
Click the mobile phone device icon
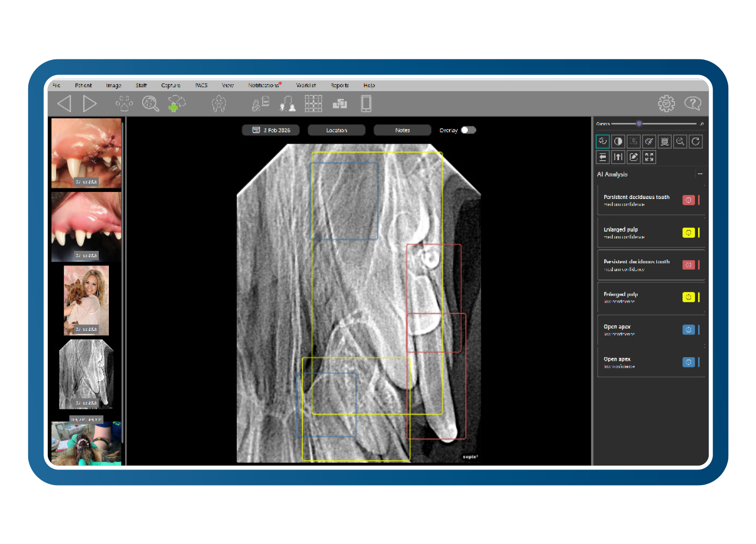click(366, 104)
